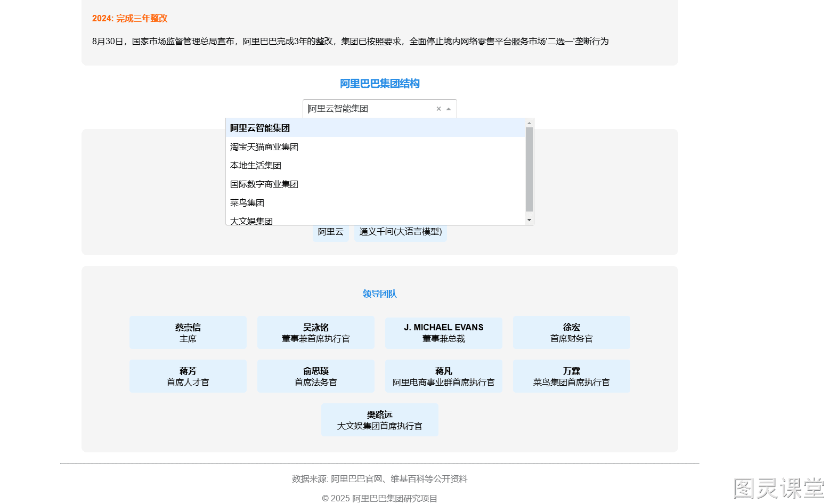Open 万霖 菜鸟集团首席执行官 card

coord(572,377)
